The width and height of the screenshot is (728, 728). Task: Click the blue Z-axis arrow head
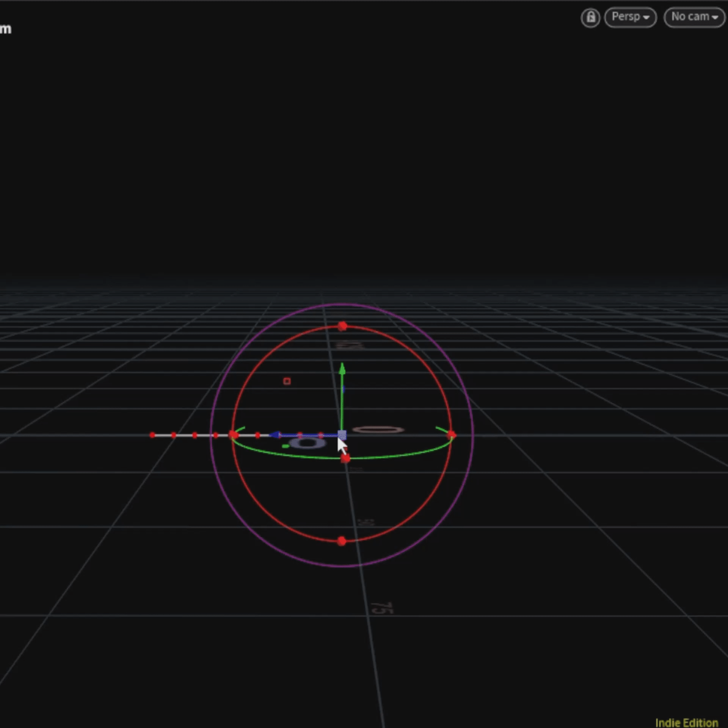(x=275, y=435)
